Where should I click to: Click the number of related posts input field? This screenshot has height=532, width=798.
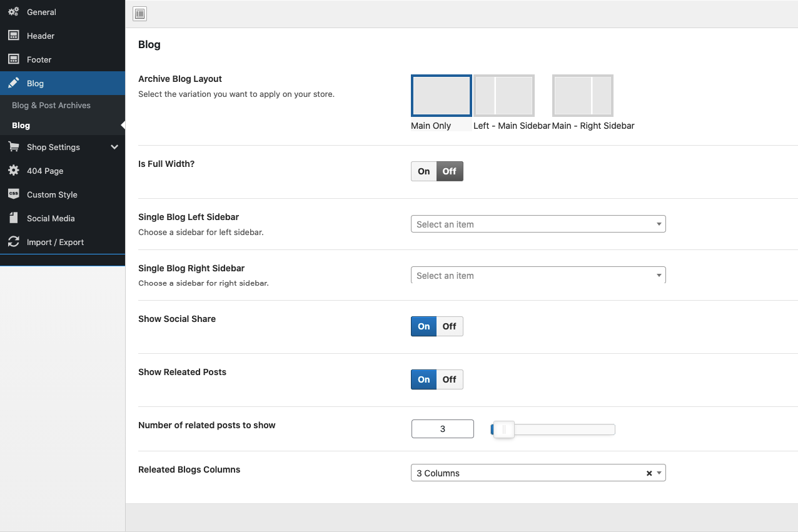tap(442, 429)
